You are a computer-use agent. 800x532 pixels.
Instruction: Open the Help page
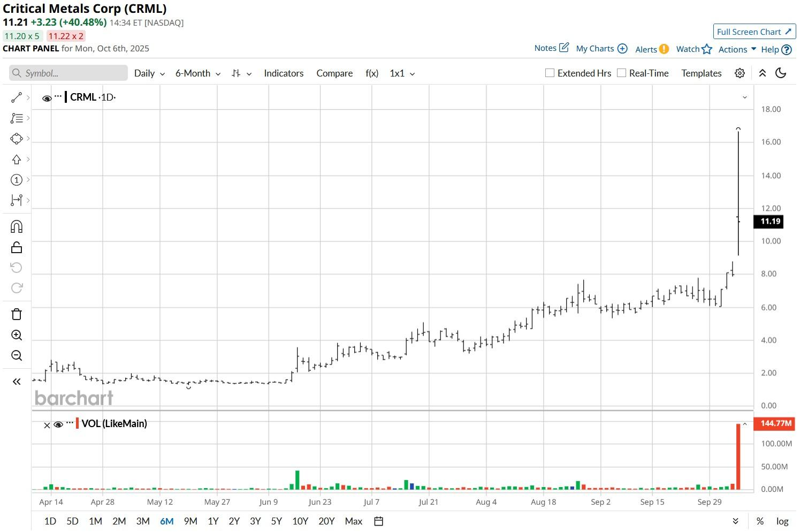(776, 49)
